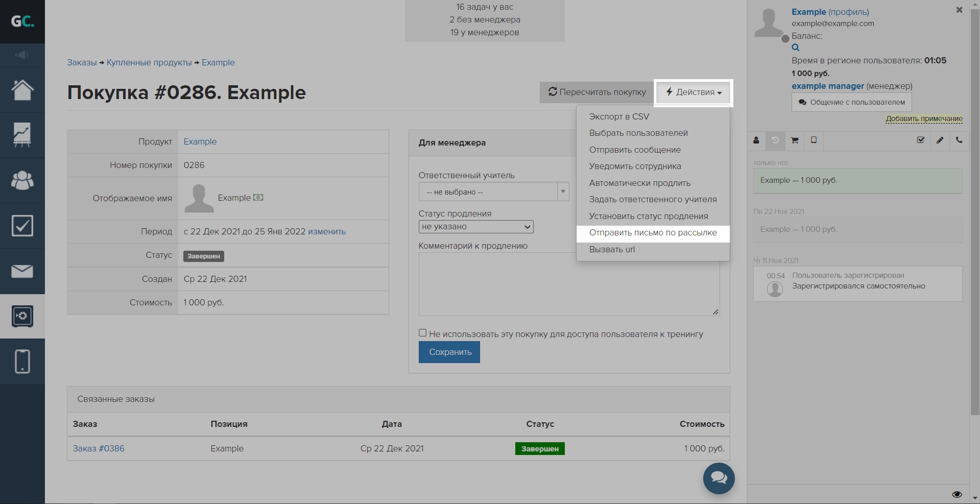Open the users group sidebar icon
Image resolution: width=980 pixels, height=504 pixels.
[x=22, y=180]
